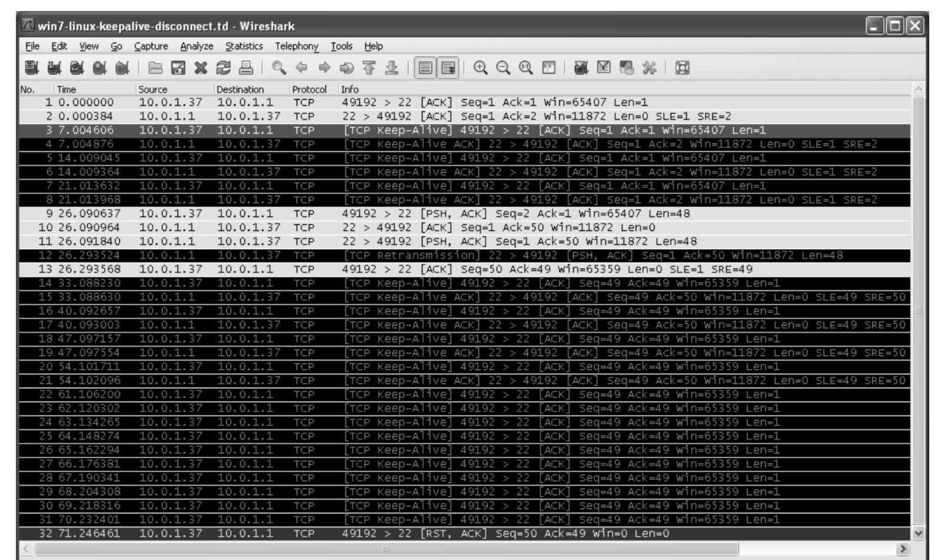Find a packet with magnifier icon
The width and height of the screenshot is (943, 560).
[x=279, y=68]
